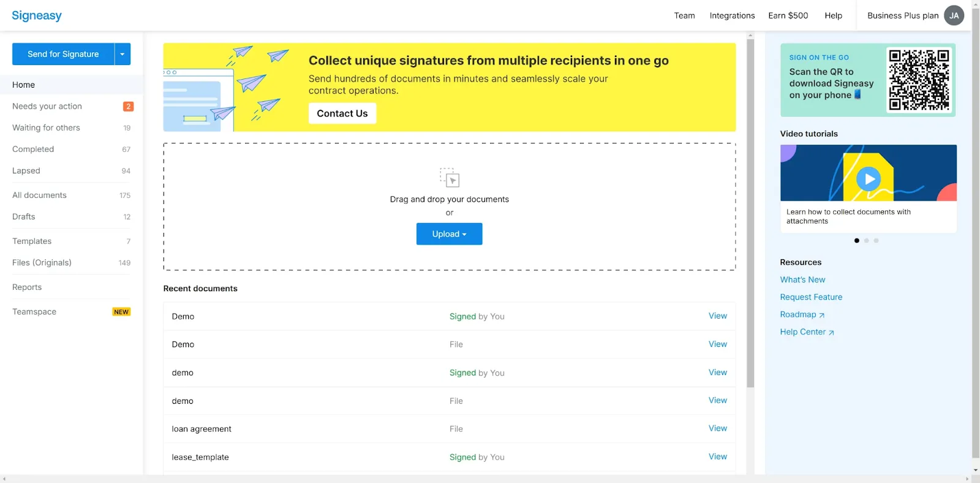This screenshot has height=483, width=980.
Task: Click the loan agreement document name
Action: coord(202,429)
